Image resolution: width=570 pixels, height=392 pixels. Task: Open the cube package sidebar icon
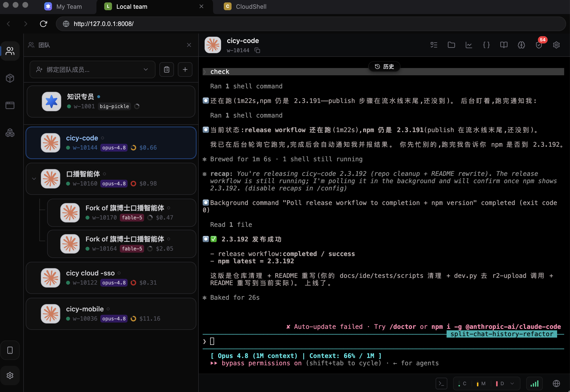[10, 78]
